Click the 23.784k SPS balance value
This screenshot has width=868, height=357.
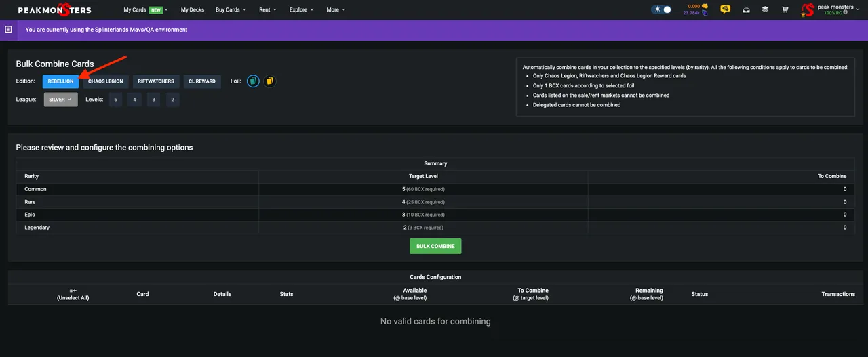tap(692, 13)
